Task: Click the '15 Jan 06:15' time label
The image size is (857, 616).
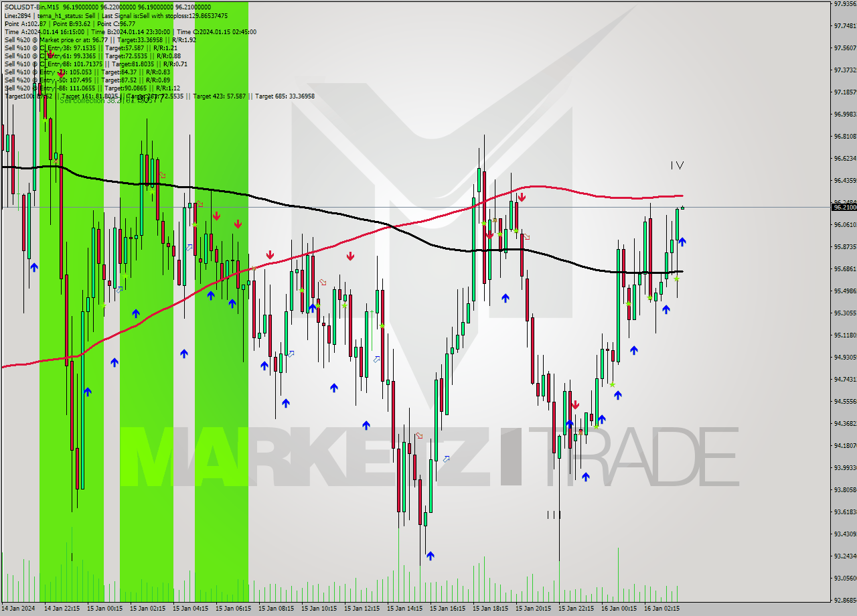Action: click(x=234, y=609)
